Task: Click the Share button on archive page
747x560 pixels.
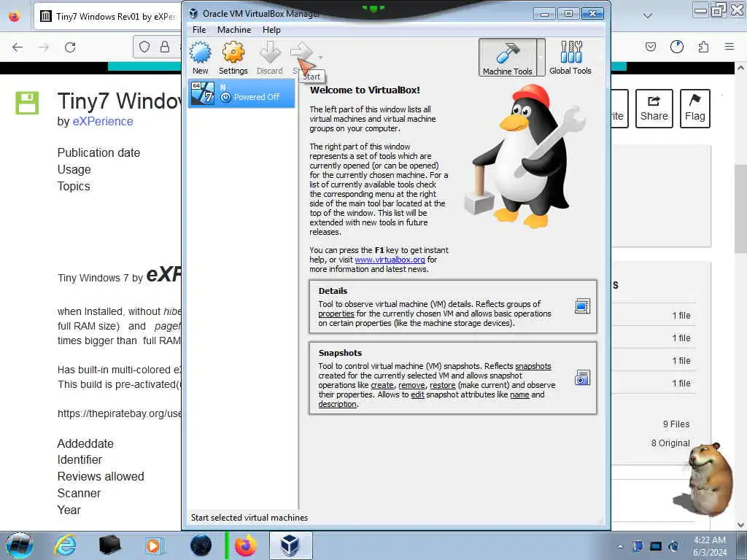Action: [x=654, y=109]
